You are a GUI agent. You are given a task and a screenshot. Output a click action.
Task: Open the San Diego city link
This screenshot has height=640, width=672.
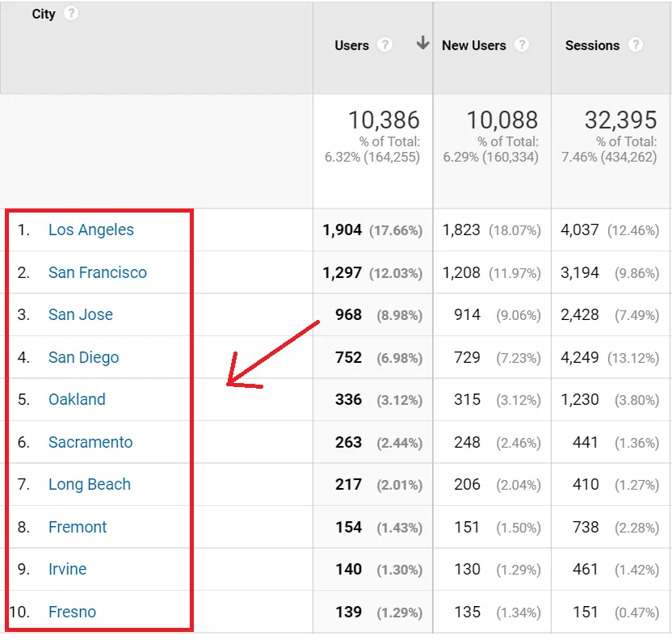(x=83, y=357)
